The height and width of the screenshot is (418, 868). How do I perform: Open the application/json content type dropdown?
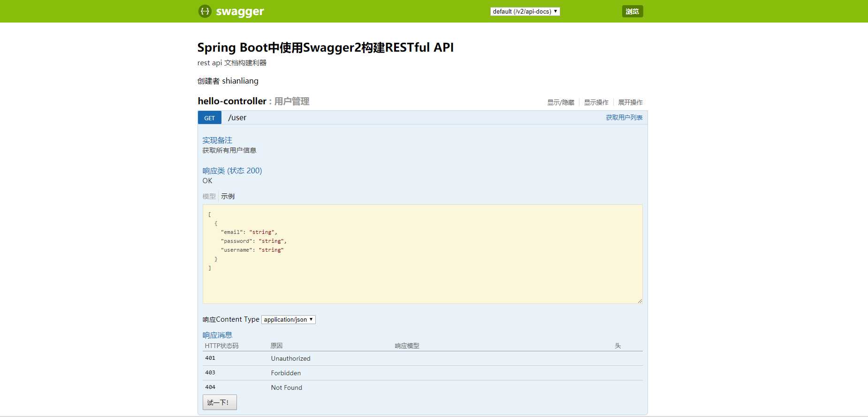[x=289, y=319]
